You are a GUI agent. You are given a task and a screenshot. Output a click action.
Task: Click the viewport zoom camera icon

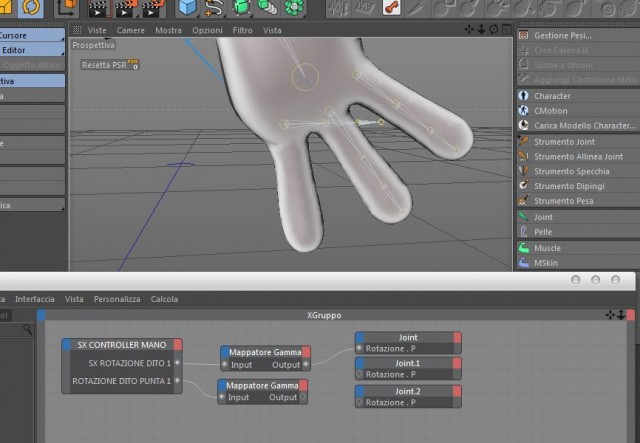tap(481, 29)
